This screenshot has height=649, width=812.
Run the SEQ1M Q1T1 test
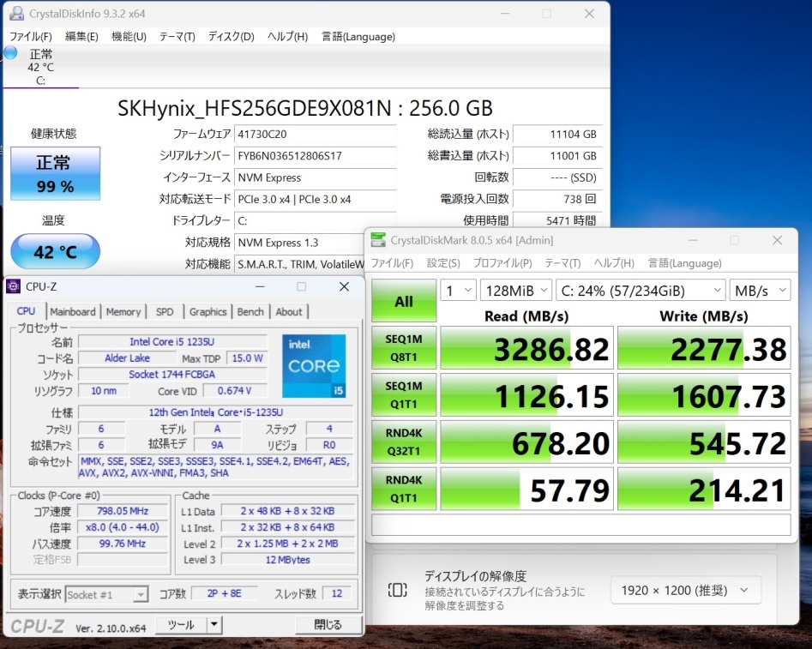pyautogui.click(x=404, y=394)
